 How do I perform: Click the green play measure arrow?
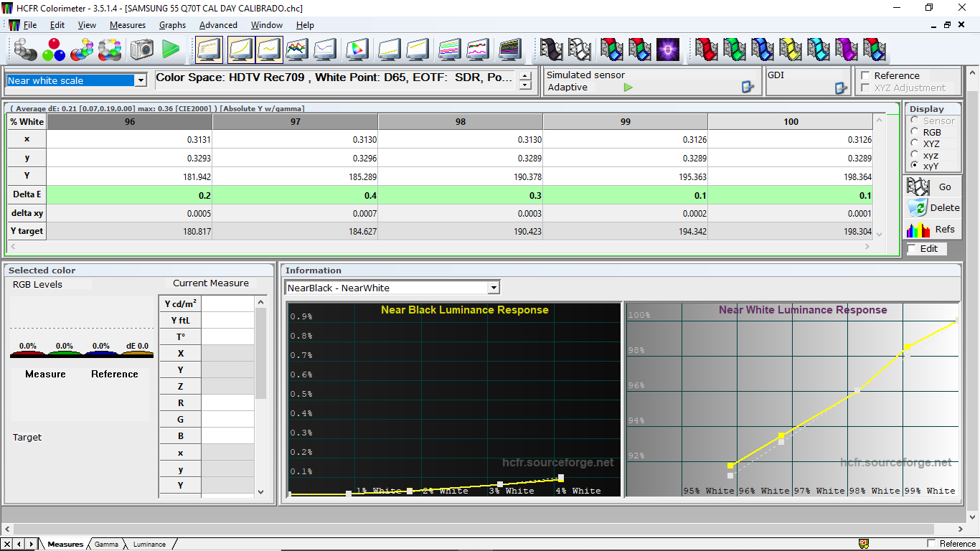click(x=171, y=50)
